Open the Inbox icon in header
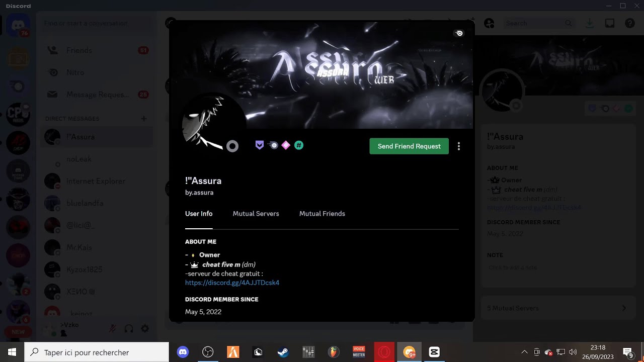Image resolution: width=644 pixels, height=362 pixels. tap(610, 23)
